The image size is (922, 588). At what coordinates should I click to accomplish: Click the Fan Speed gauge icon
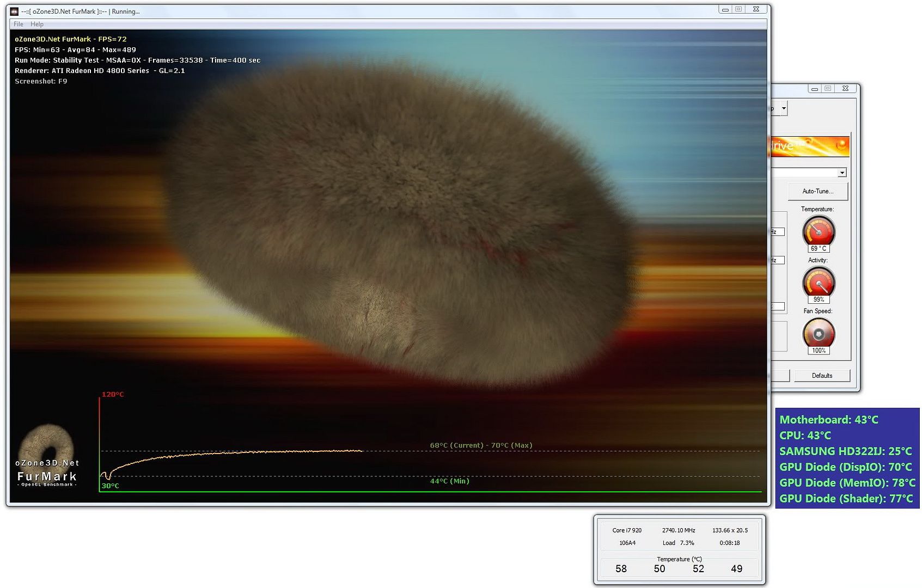pos(819,333)
